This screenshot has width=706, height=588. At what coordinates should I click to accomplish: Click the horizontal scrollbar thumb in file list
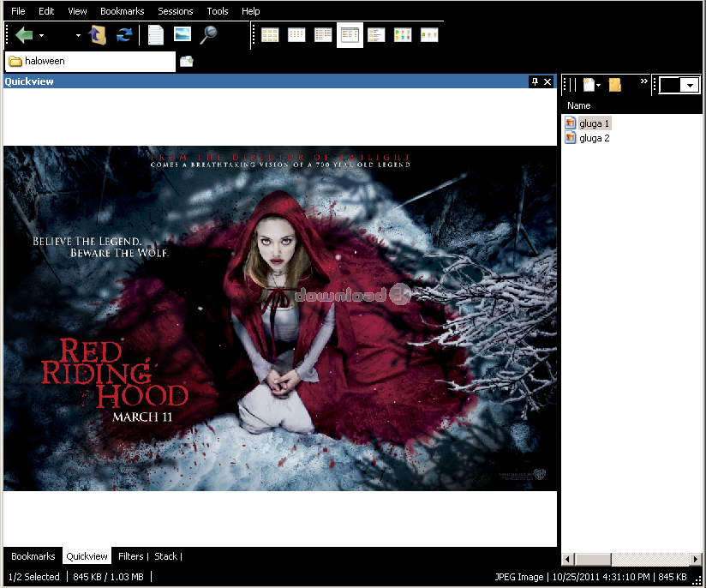pos(592,559)
